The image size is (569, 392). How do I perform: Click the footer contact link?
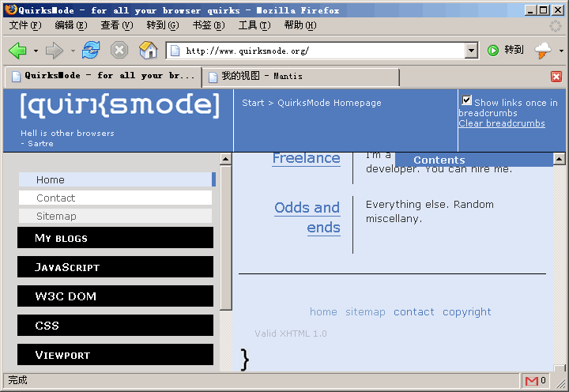point(413,312)
